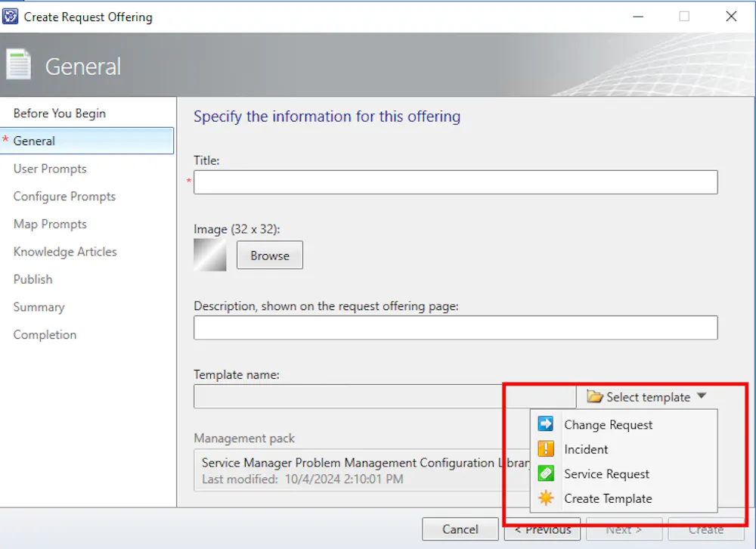Click the Incident exclamation icon
The image size is (756, 549).
coord(545,448)
